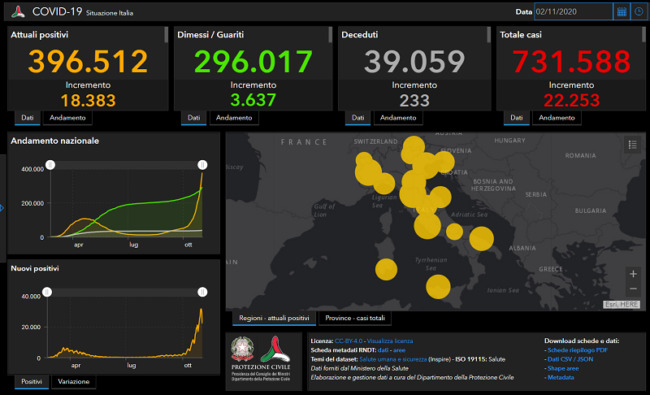Viewport: 650px width, 395px height.
Task: Click the 22.253 increment value
Action: (571, 101)
